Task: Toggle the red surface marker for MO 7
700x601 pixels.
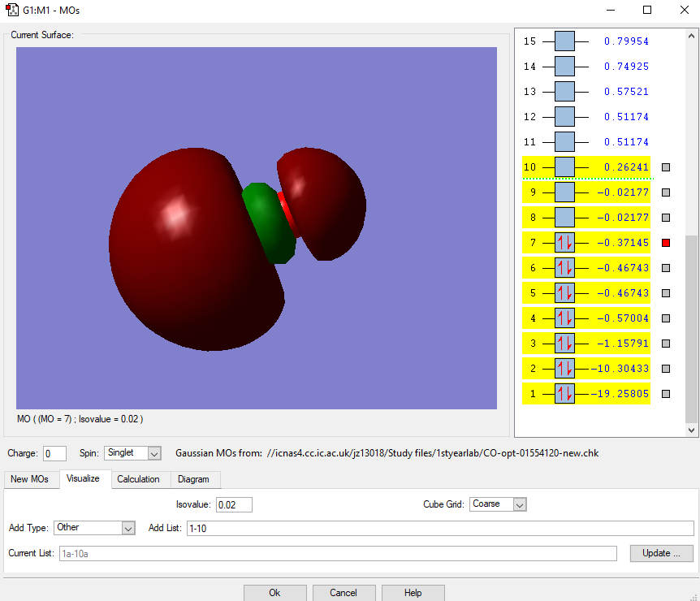Action: [x=666, y=243]
